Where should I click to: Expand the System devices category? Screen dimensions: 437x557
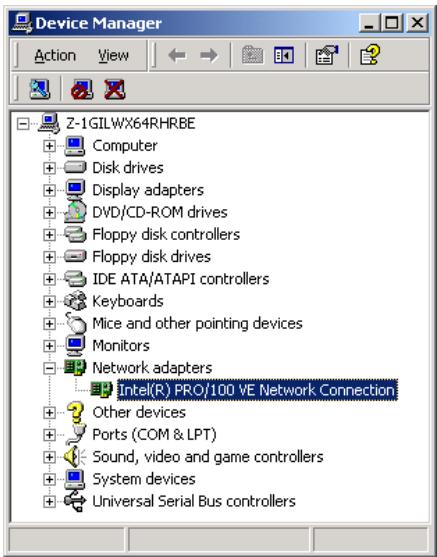coord(49,479)
